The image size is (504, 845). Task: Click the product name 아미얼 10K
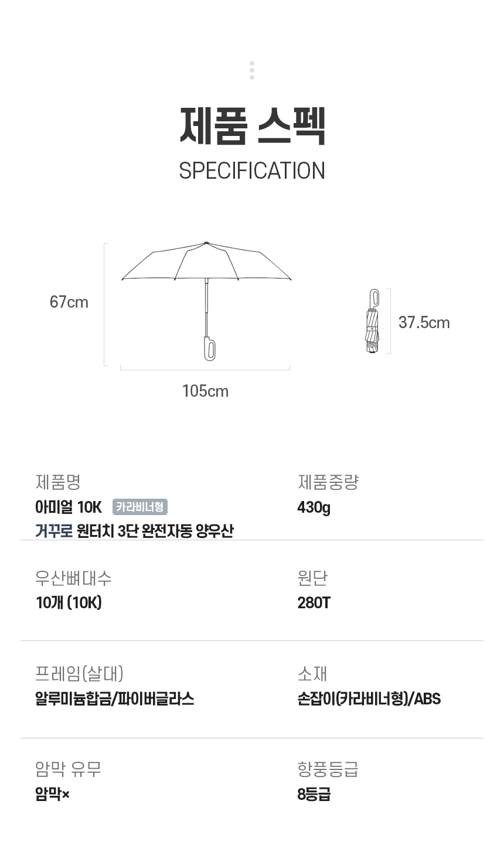click(69, 507)
